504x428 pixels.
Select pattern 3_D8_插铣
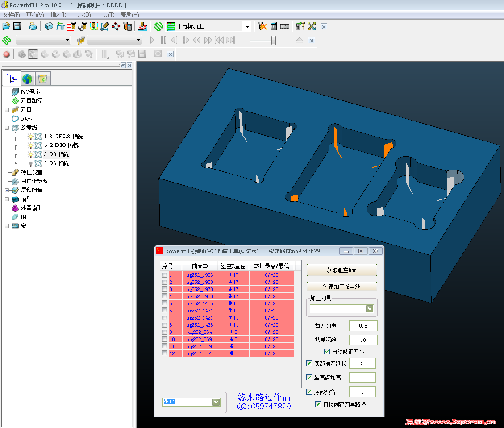[x=57, y=154]
